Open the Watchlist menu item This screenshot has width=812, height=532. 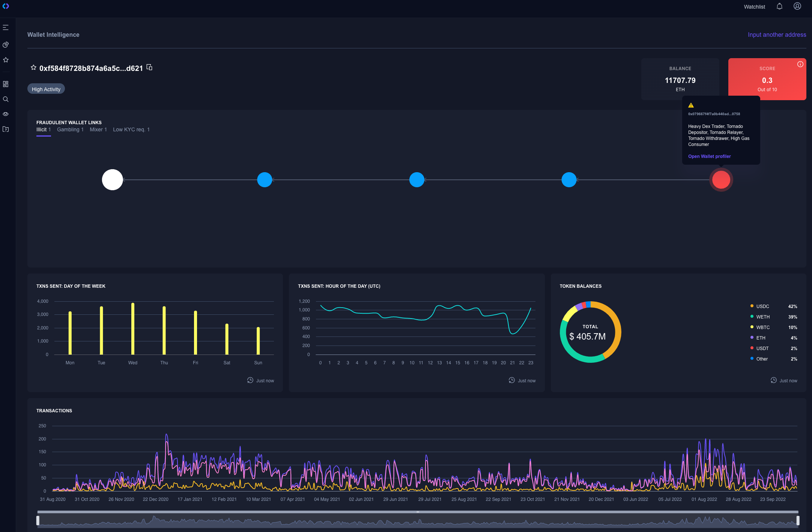754,7
